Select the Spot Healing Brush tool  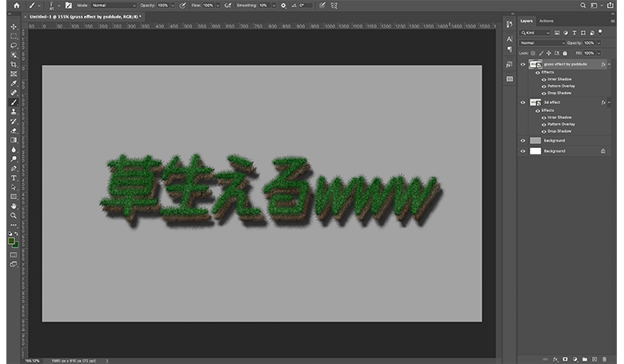[14, 93]
